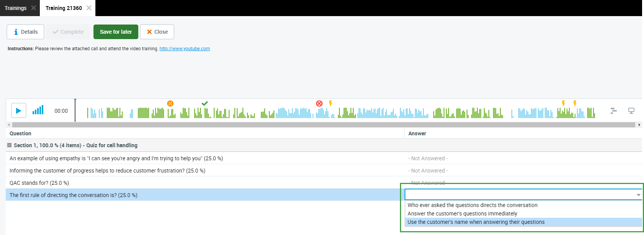Screen dimensions: 644x235
Task: Switch to the Trainings tab
Action: 16,8
